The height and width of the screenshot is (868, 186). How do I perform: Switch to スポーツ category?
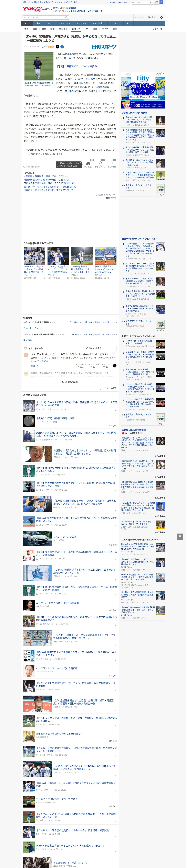tap(76, 29)
